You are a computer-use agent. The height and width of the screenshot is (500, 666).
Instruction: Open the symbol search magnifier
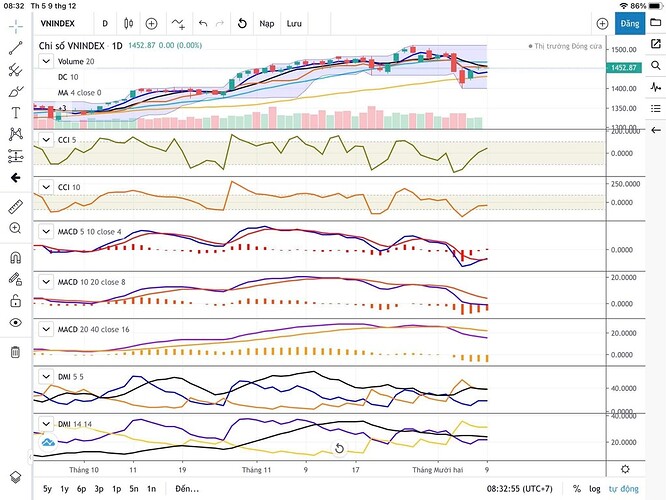coord(656,65)
